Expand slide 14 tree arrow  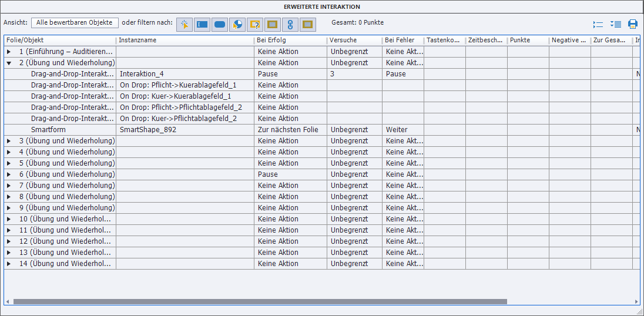tap(9, 264)
